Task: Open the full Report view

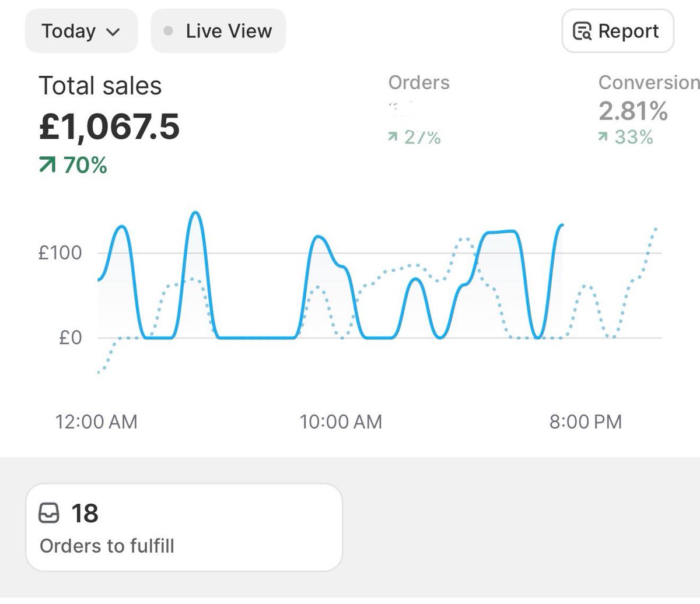Action: point(617,31)
